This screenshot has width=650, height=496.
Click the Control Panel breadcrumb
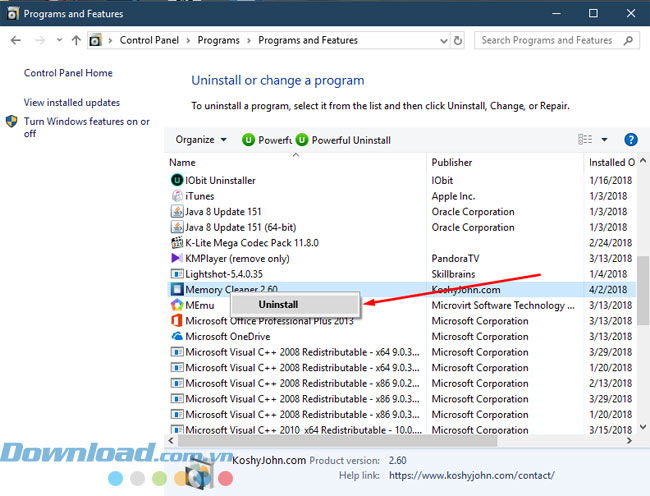149,40
